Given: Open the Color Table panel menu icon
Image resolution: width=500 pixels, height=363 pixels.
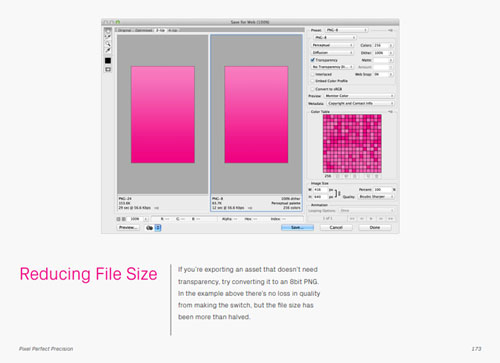Looking at the screenshot, I should pos(390,112).
